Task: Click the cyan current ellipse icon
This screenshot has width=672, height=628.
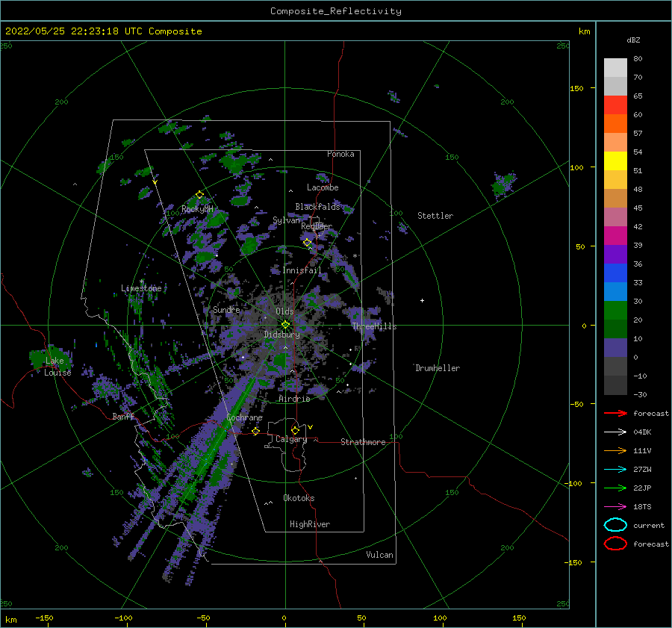Action: point(615,525)
